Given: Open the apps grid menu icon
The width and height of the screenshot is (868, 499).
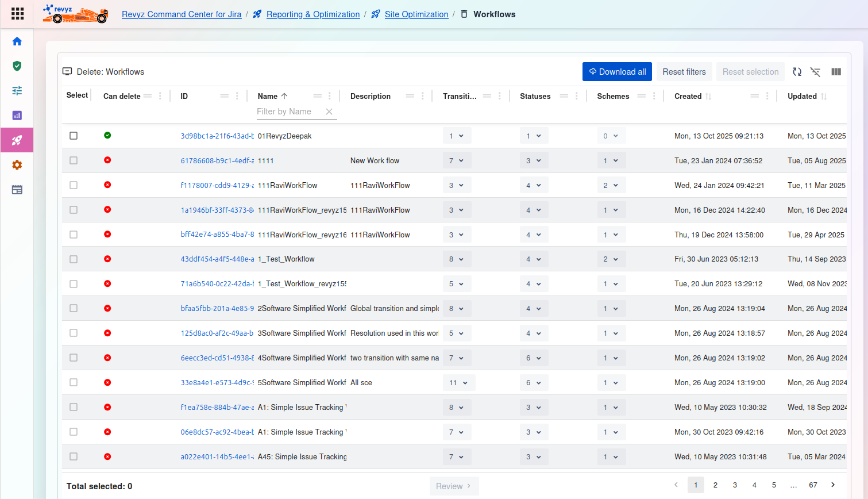Looking at the screenshot, I should tap(17, 13).
